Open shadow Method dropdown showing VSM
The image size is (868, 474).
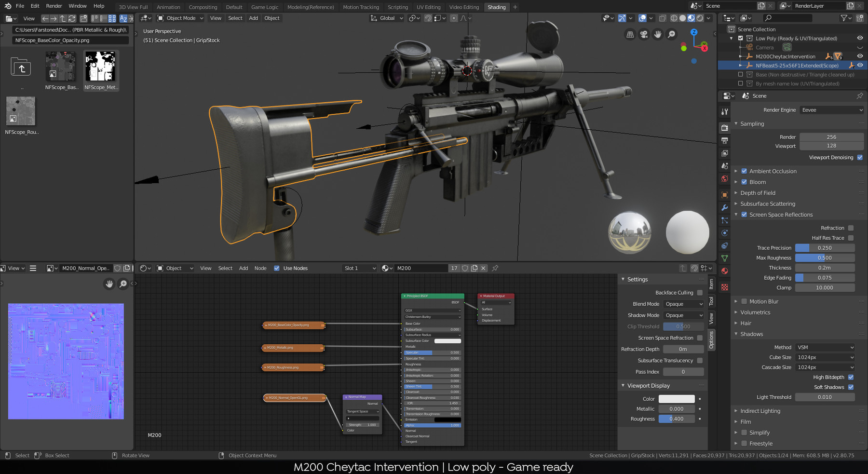point(825,347)
